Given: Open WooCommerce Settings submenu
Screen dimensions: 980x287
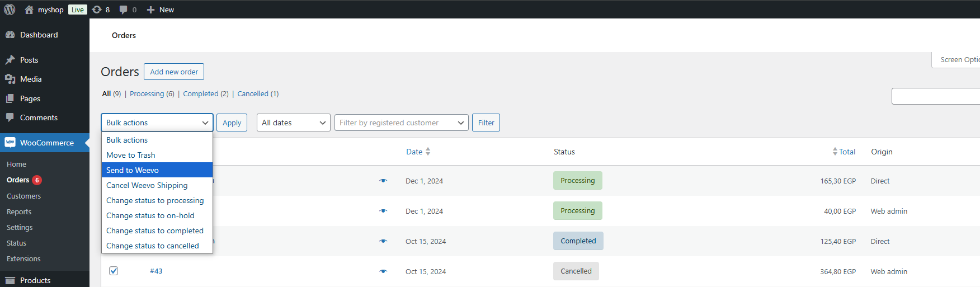Looking at the screenshot, I should click(20, 228).
